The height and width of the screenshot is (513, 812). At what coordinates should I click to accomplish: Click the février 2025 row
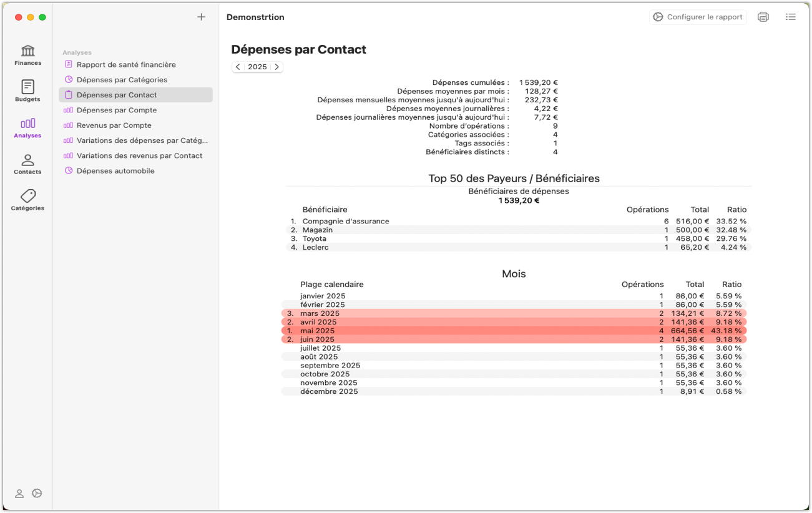tap(514, 305)
